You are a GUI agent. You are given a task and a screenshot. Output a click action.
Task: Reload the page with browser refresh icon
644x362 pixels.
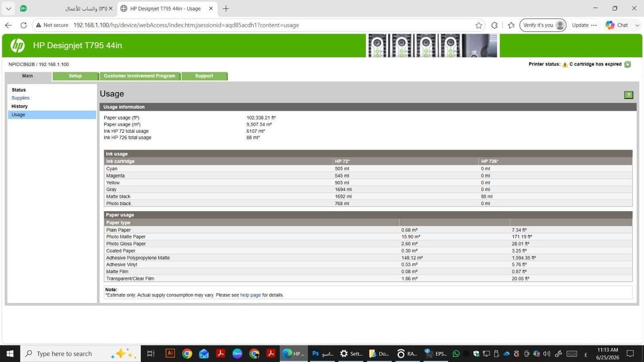[23, 25]
